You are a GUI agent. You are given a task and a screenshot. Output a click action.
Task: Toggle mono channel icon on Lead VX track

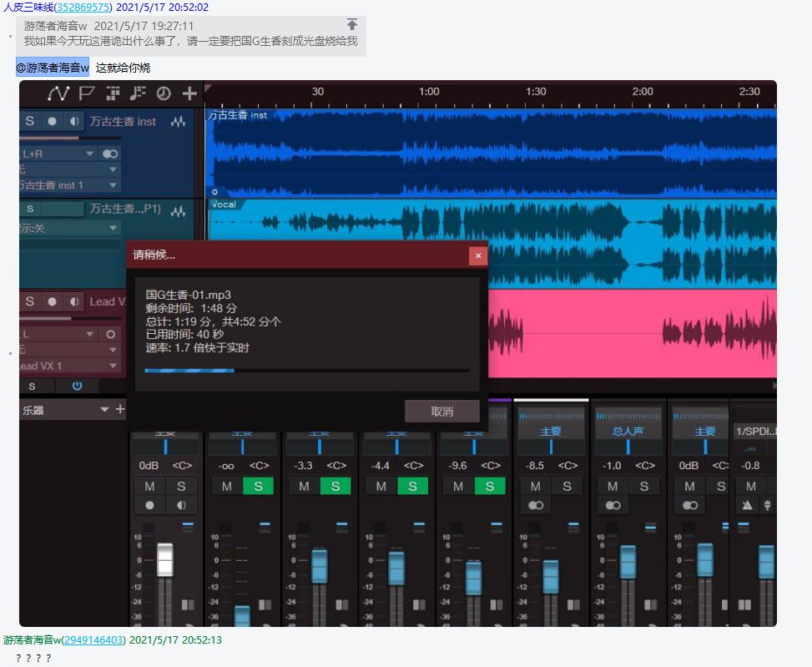[x=110, y=335]
